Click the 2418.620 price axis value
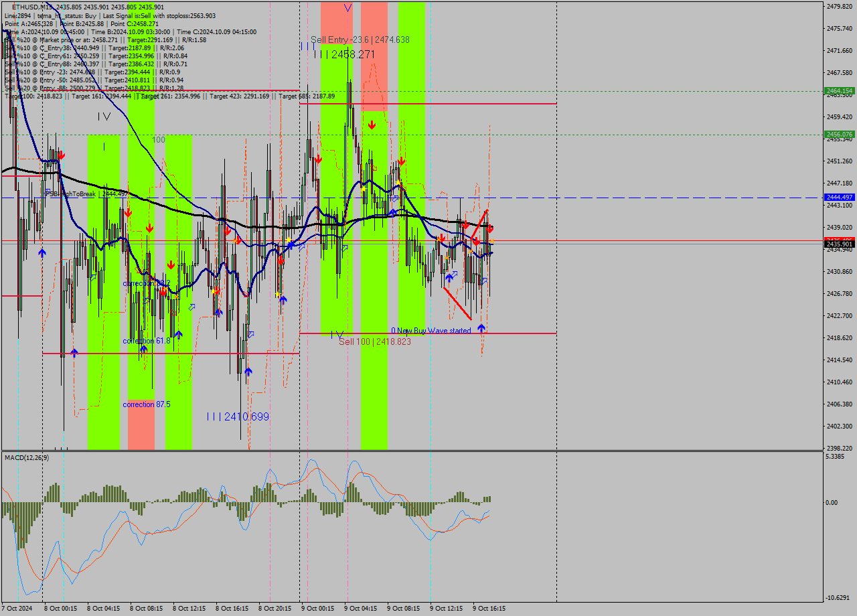 click(840, 337)
